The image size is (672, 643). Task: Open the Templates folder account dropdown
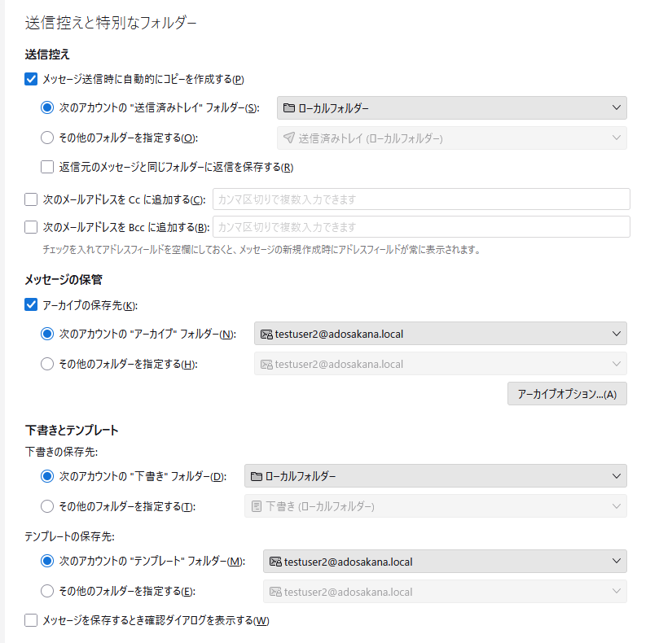[445, 561]
